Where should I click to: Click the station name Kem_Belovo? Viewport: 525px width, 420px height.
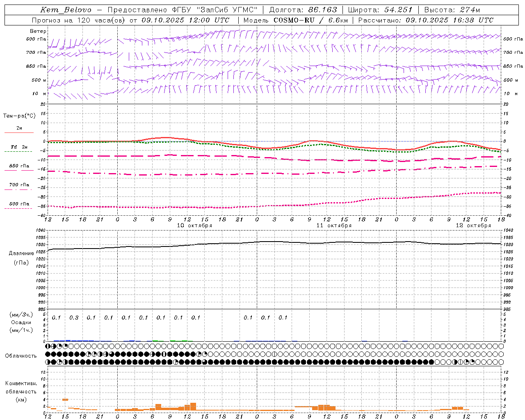pos(66,10)
